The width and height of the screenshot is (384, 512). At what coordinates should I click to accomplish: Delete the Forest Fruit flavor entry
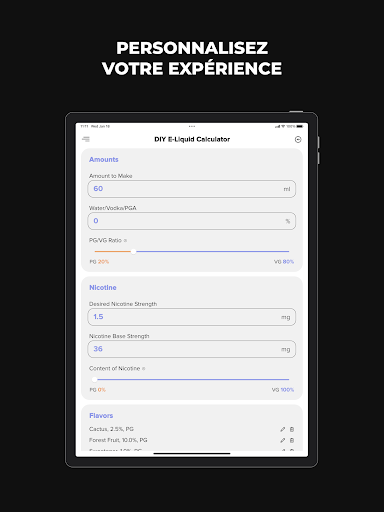[292, 440]
